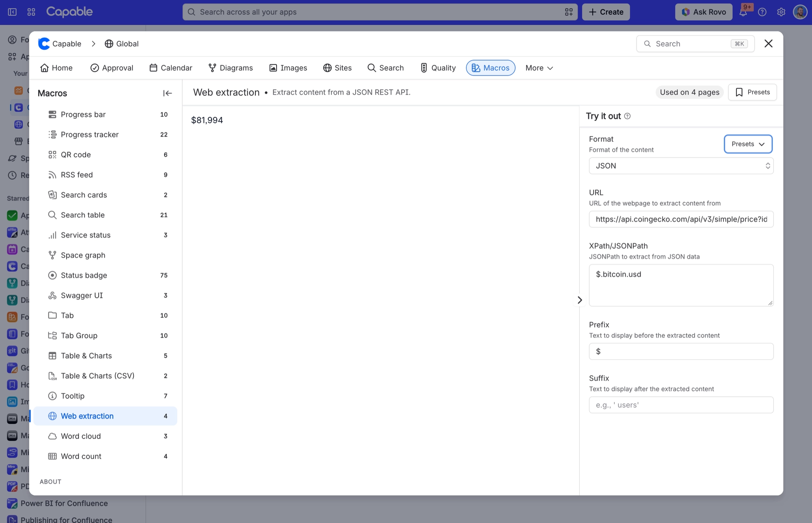Open the settings gear in header

click(781, 12)
